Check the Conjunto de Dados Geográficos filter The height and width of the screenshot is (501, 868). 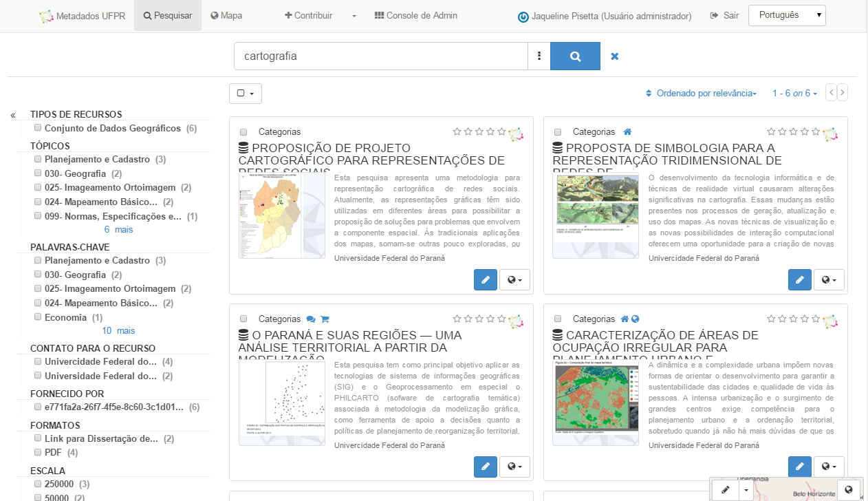38,128
